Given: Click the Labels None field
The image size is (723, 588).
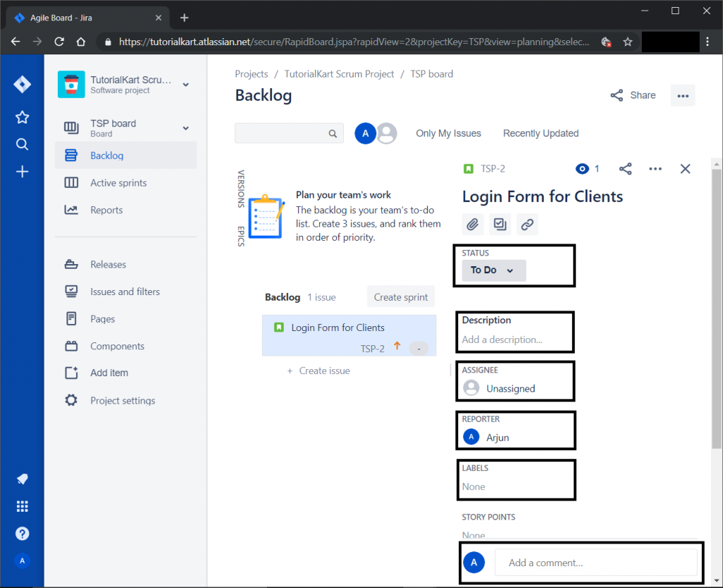Looking at the screenshot, I should 474,486.
